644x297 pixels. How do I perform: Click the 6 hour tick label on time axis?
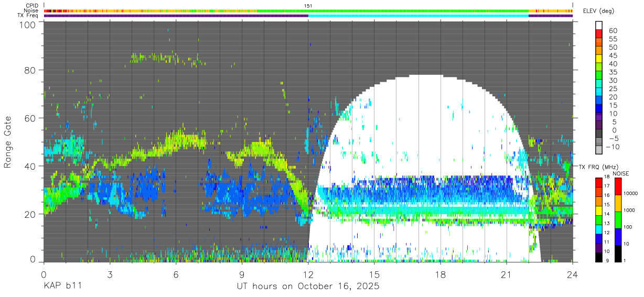[176, 275]
